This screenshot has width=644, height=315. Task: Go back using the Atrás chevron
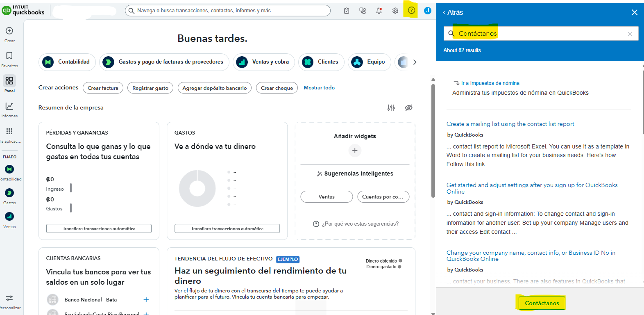pyautogui.click(x=445, y=13)
